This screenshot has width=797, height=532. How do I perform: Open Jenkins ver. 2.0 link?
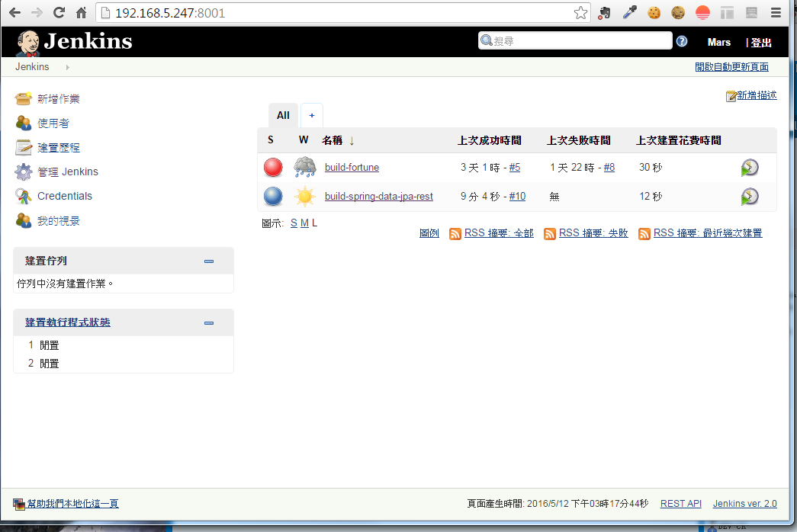744,504
